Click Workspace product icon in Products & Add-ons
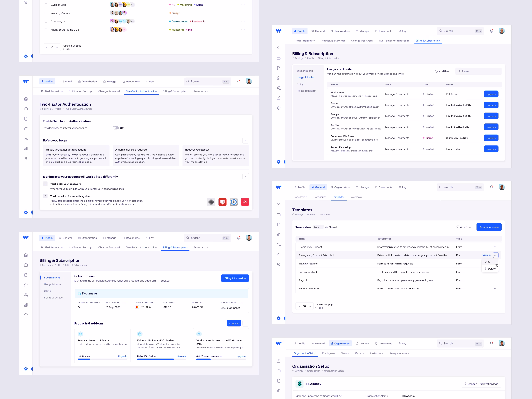The height and width of the screenshot is (399, 532). 199,334
